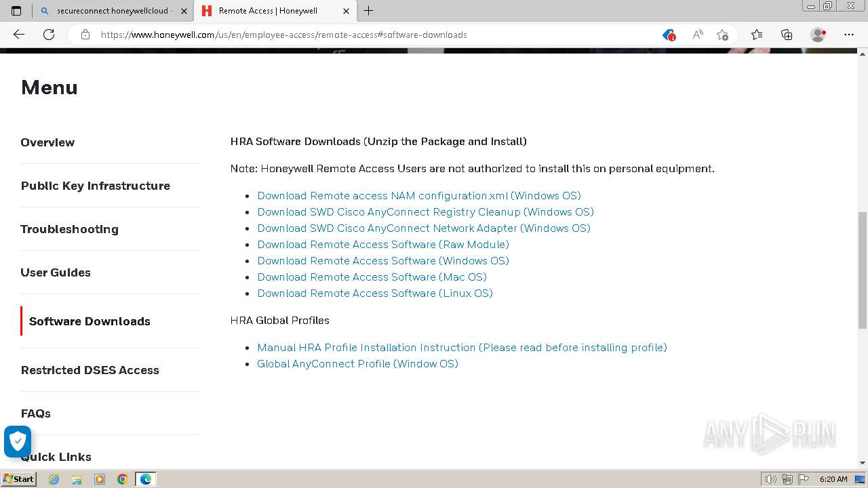868x488 pixels.
Task: Close the secureconnect honeywellcloud tab
Action: click(x=184, y=11)
